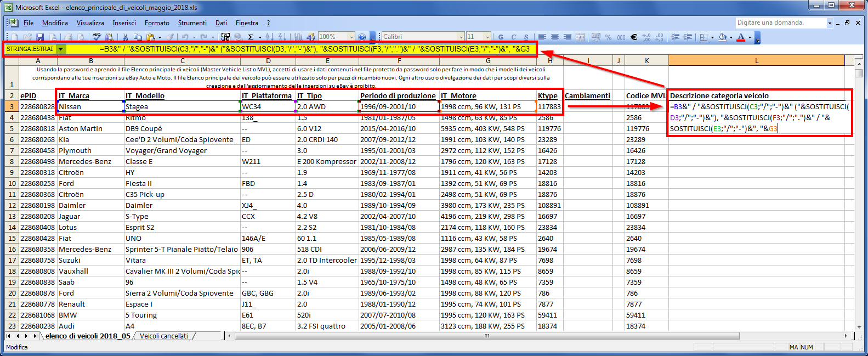Open the Formato menu

157,23
